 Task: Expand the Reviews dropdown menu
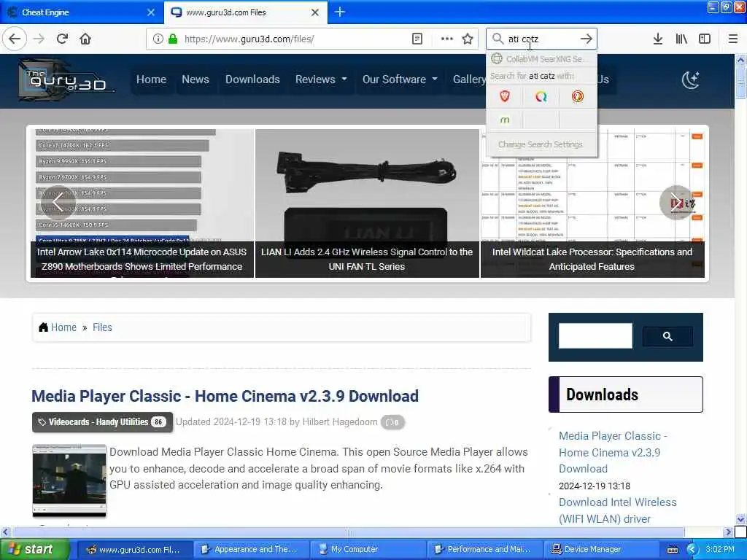pos(321,79)
